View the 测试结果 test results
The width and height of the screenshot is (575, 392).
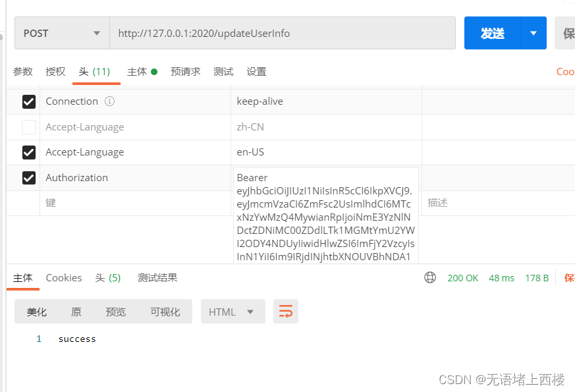coord(157,277)
